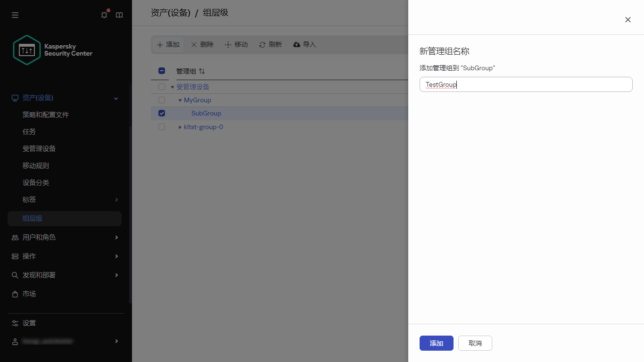Check the kltst-group-0 checkbox
Screen dimensions: 644x362
162,126
